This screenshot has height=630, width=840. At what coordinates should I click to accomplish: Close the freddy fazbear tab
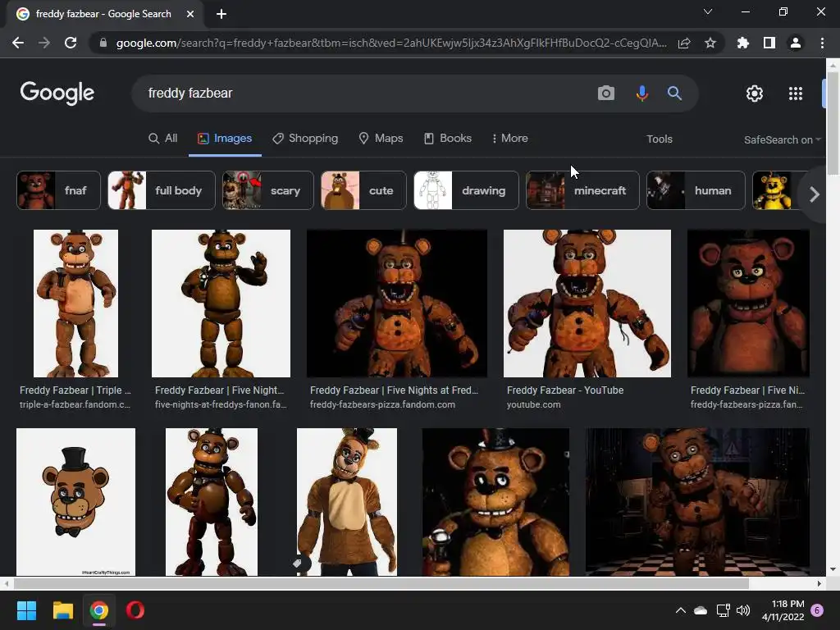click(x=190, y=14)
